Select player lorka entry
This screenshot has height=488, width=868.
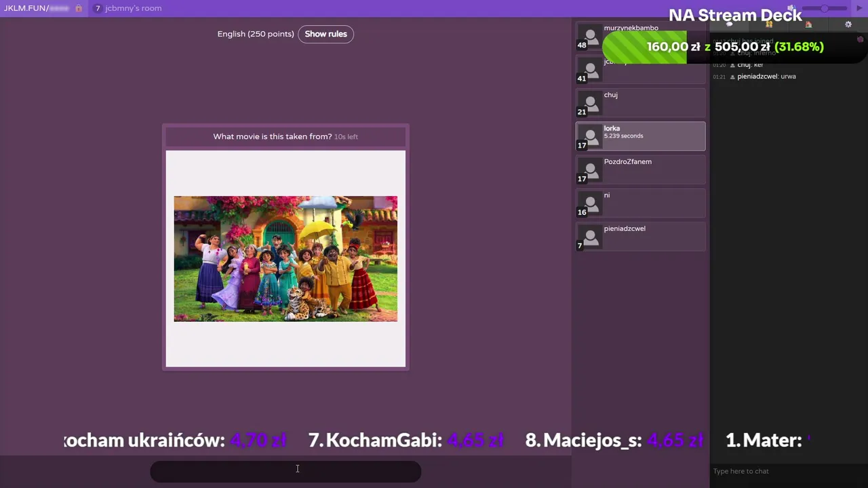click(640, 136)
